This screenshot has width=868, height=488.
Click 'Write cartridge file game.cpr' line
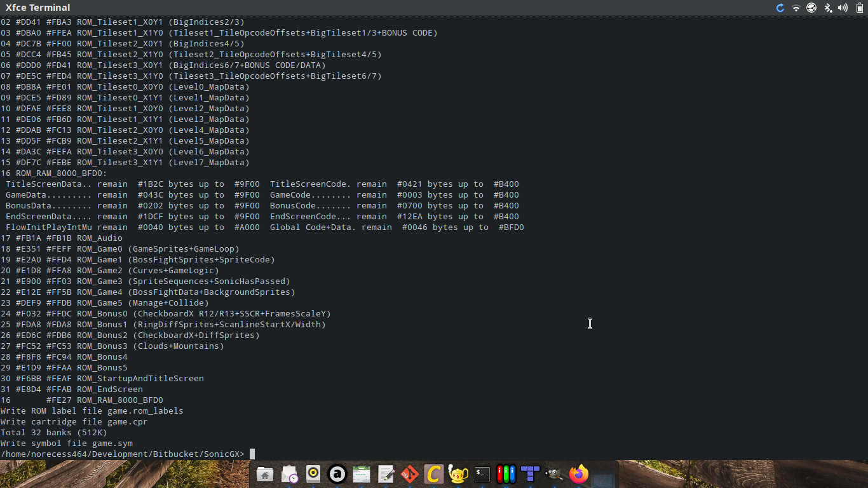74,421
